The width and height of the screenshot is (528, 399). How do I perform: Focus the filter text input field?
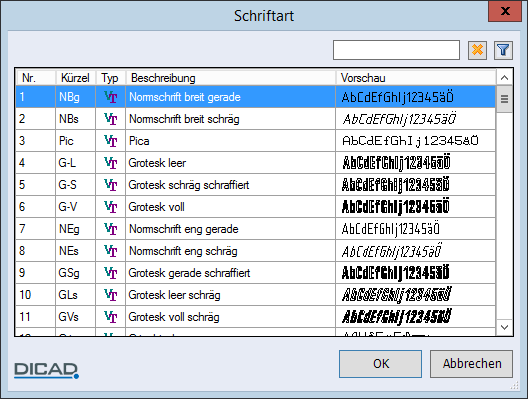pos(396,50)
